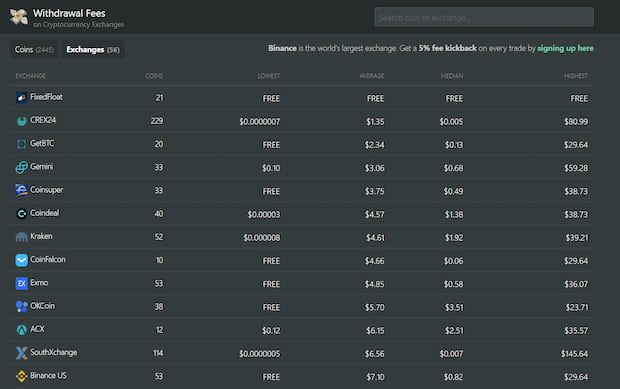Click Coindeal lowest fee $0.00003
The image size is (620, 389).
coord(264,215)
